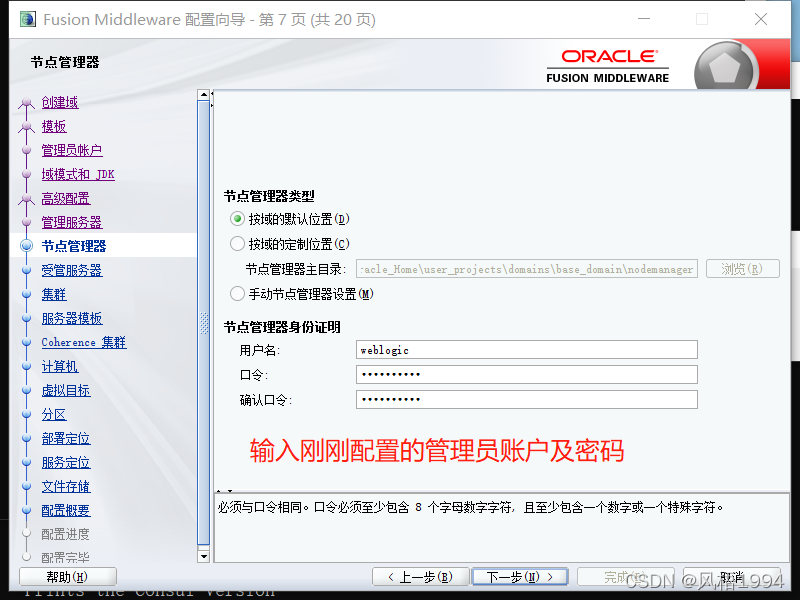Open the 受管服务器 step

tap(72, 270)
